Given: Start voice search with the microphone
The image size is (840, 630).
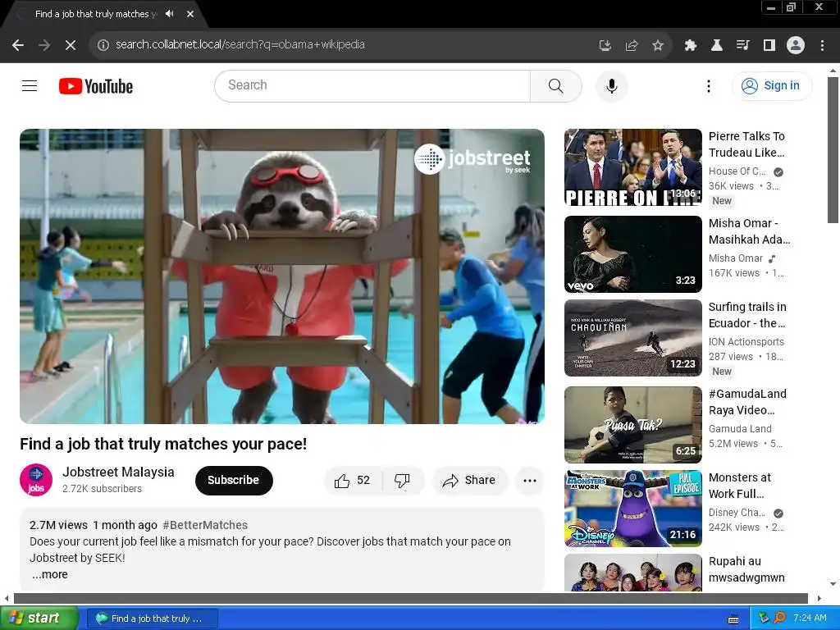Looking at the screenshot, I should 611,85.
